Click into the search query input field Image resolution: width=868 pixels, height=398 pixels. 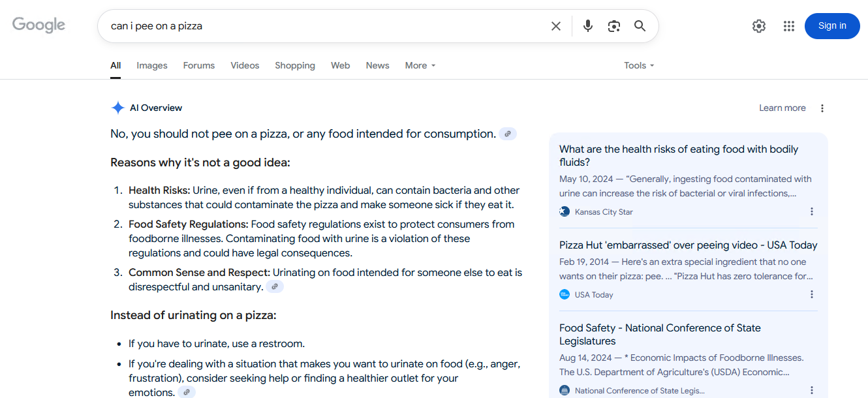coord(326,26)
